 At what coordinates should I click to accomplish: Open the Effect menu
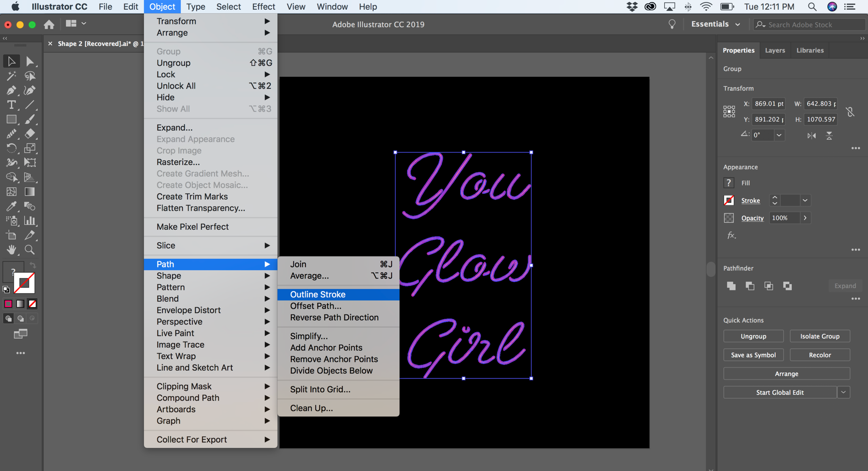[x=264, y=7]
